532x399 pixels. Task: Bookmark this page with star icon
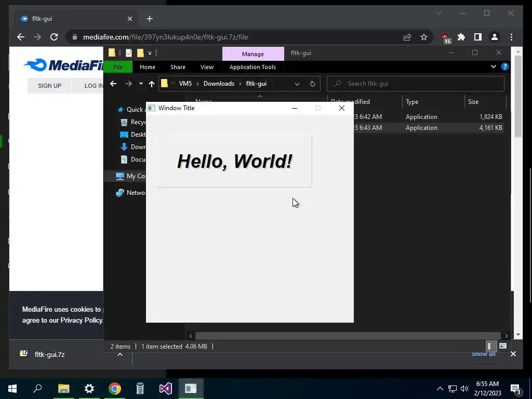pos(424,37)
